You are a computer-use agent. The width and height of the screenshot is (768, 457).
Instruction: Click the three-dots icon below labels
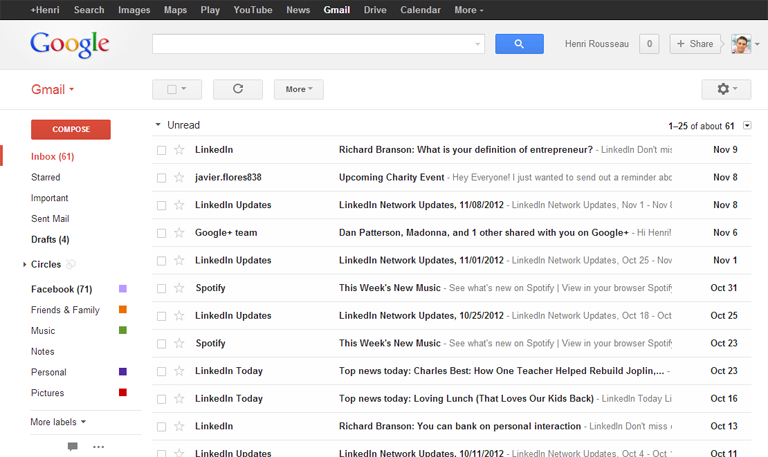[98, 447]
